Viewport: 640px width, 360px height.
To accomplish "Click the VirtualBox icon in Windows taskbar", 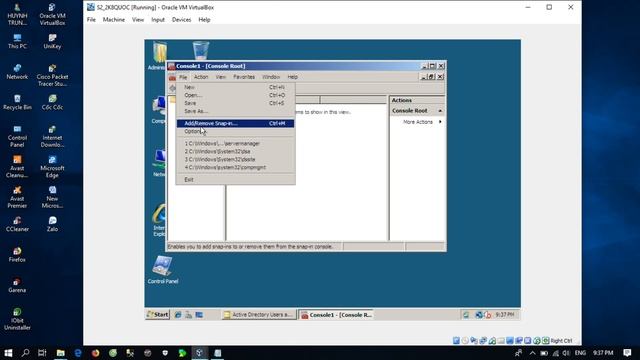I will (200, 353).
